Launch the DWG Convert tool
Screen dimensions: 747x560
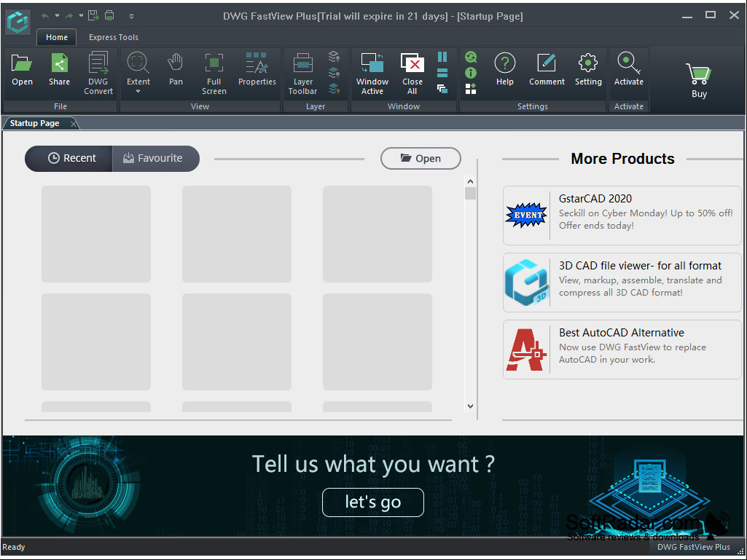coord(98,74)
